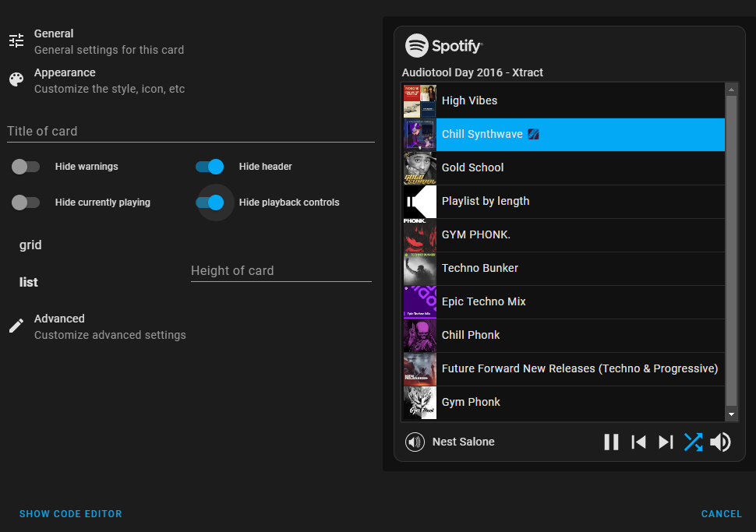Pause the current Spotify playback
Screen dimensions: 756x532
611,442
